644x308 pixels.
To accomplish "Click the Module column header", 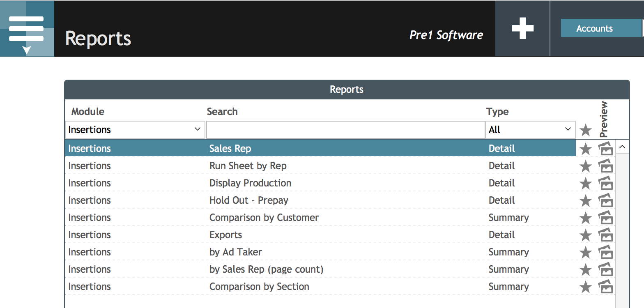I will tap(88, 112).
